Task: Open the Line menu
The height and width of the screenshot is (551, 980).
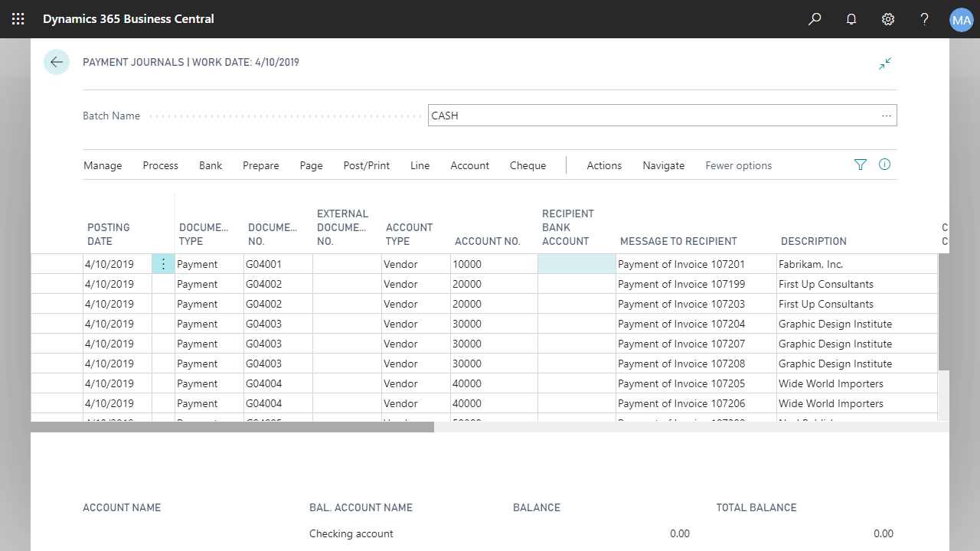Action: [420, 165]
